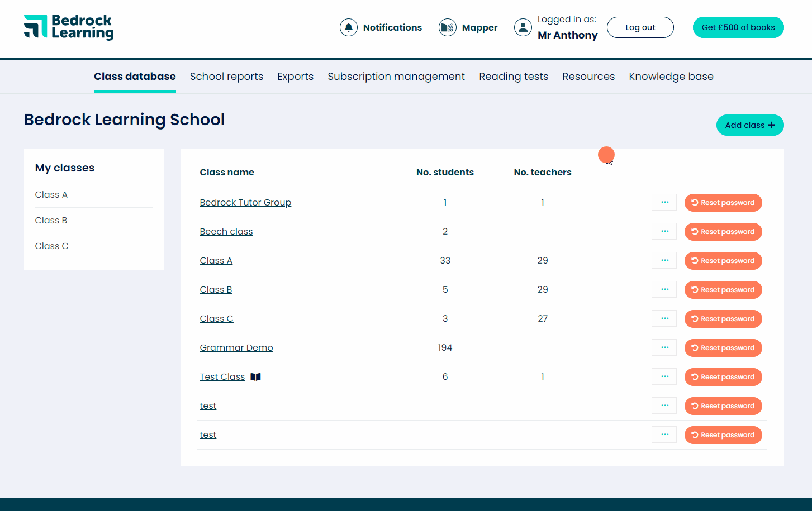This screenshot has width=812, height=511.
Task: Select Class A in My classes sidebar
Action: [x=51, y=194]
